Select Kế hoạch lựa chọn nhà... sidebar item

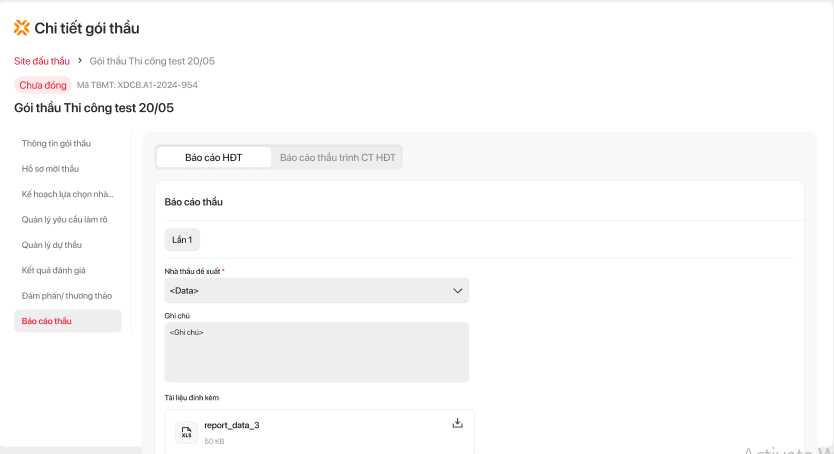pyautogui.click(x=68, y=193)
